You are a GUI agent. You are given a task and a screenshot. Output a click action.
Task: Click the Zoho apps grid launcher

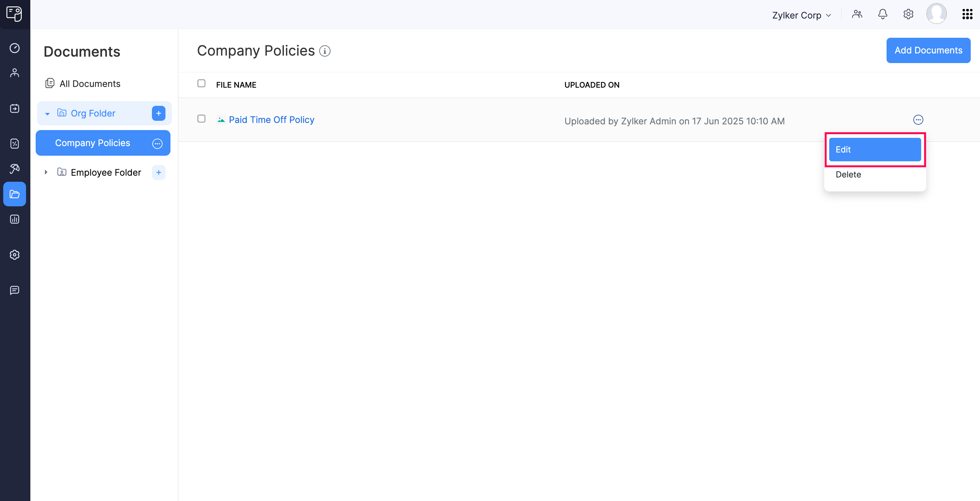click(967, 14)
